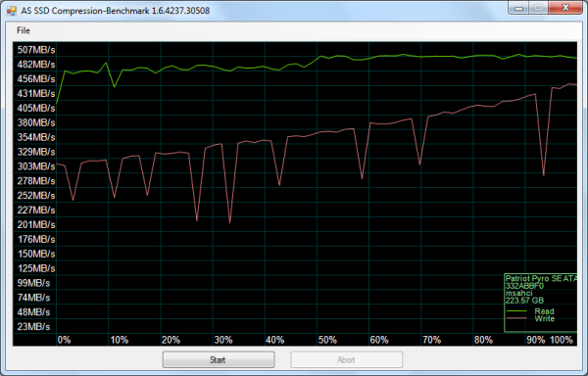Click the Start benchmark button
The image size is (588, 376).
[x=219, y=360]
